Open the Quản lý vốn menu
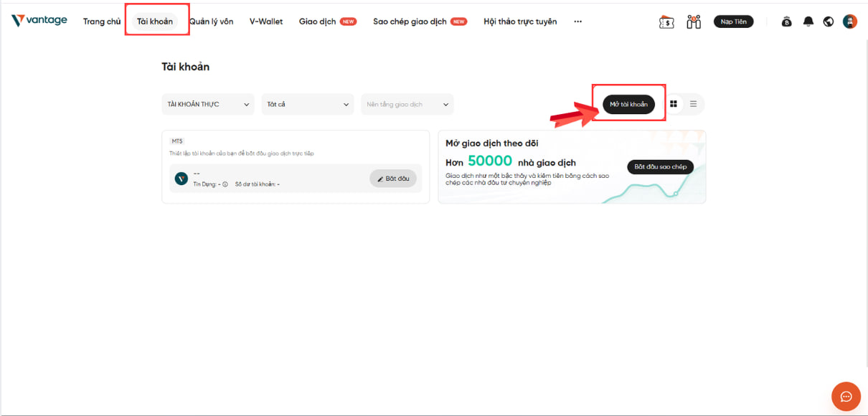 [x=211, y=22]
